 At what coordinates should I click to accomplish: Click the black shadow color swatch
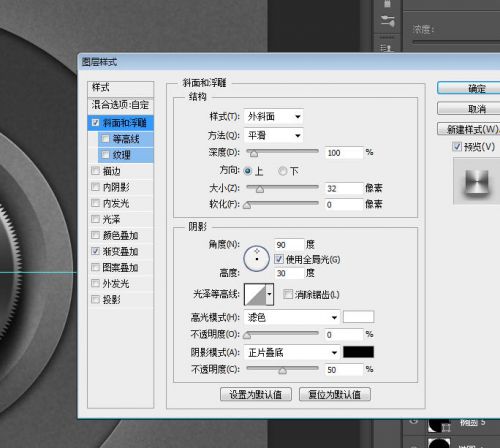pyautogui.click(x=358, y=352)
